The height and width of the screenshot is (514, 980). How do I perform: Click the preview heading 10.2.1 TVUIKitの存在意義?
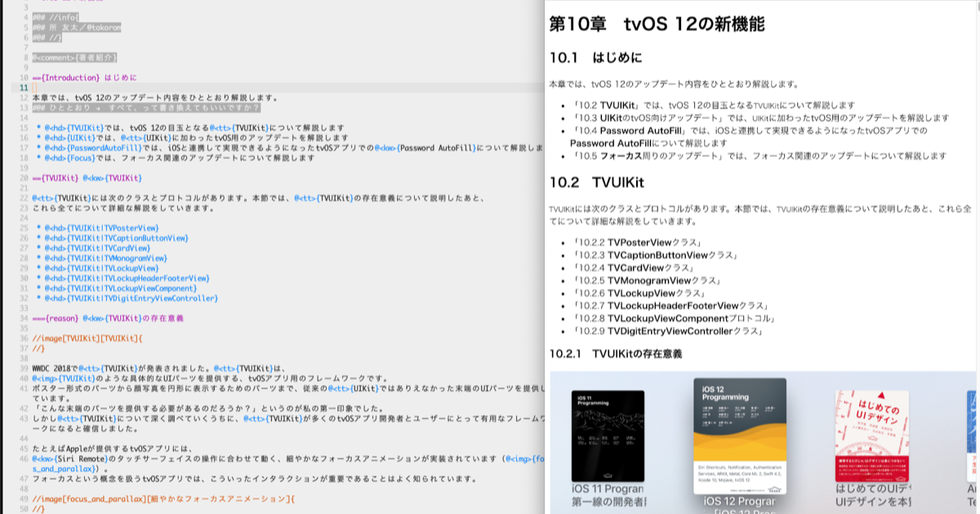[x=616, y=353]
